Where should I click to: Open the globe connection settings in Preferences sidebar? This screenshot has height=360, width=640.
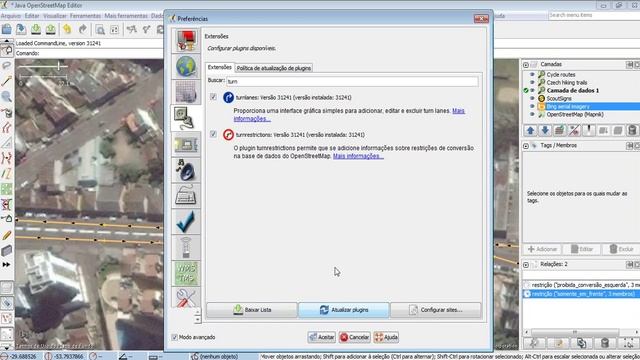tap(186, 67)
